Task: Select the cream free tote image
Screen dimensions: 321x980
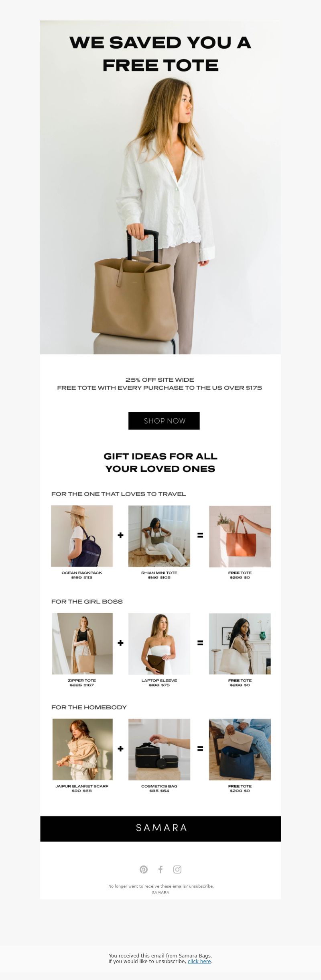Action: click(x=240, y=644)
